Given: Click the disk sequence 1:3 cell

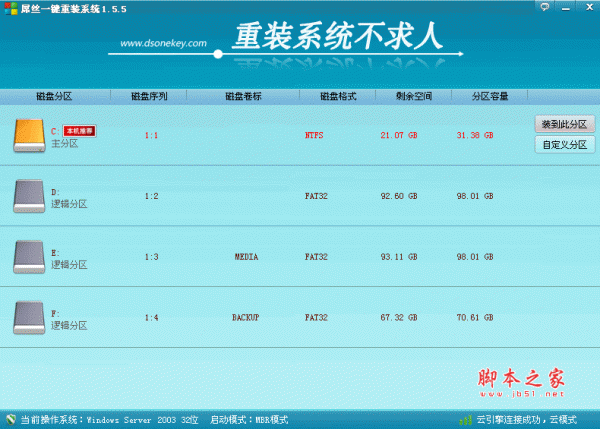Looking at the screenshot, I should point(152,257).
